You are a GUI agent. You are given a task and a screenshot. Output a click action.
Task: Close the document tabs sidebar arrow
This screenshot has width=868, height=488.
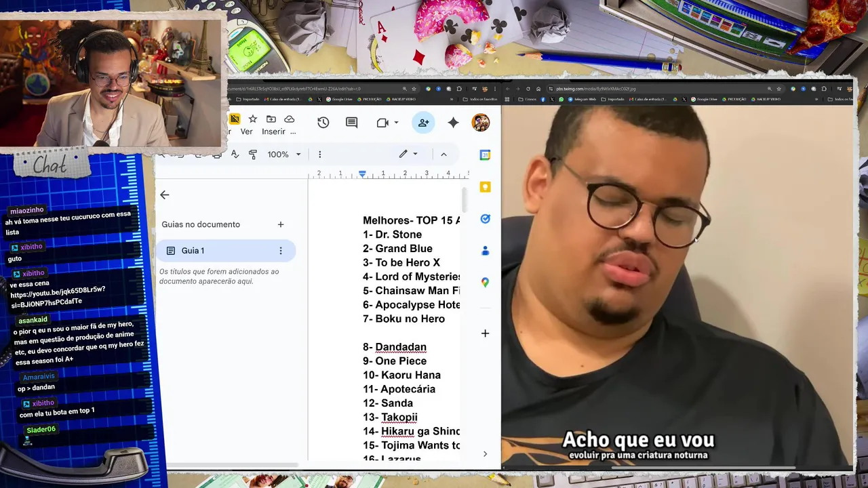(165, 195)
